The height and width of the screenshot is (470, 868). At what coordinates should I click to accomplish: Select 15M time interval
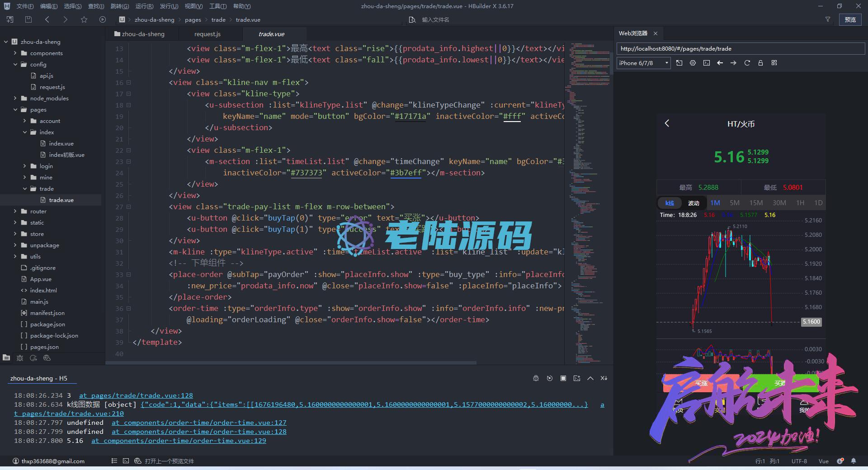click(756, 203)
